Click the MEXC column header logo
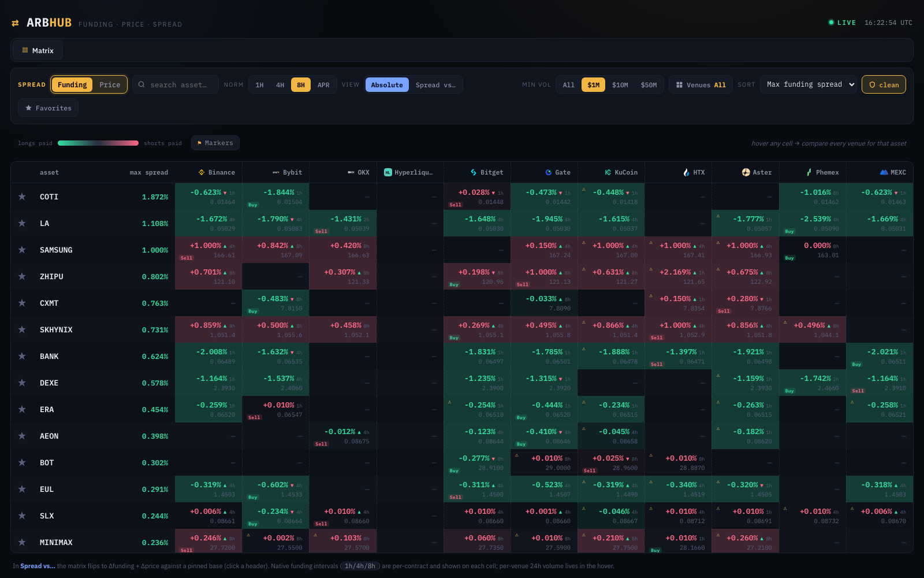The width and height of the screenshot is (924, 578). [x=884, y=172]
